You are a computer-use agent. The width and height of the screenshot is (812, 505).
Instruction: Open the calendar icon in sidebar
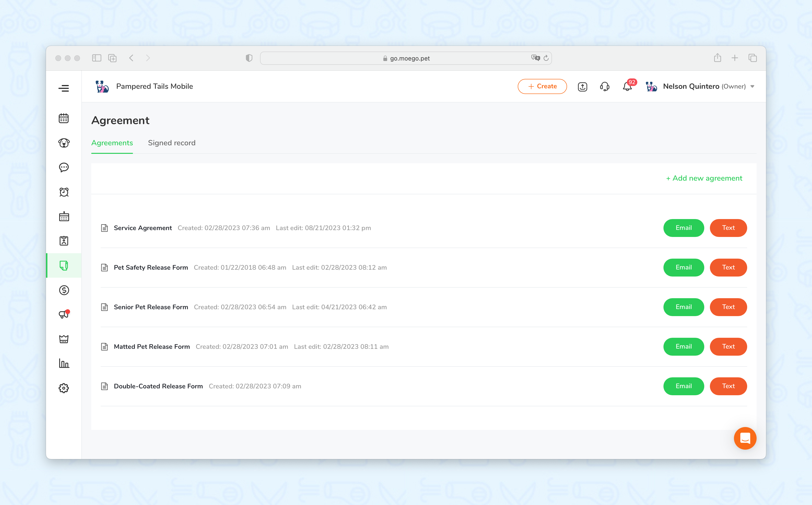tap(63, 118)
